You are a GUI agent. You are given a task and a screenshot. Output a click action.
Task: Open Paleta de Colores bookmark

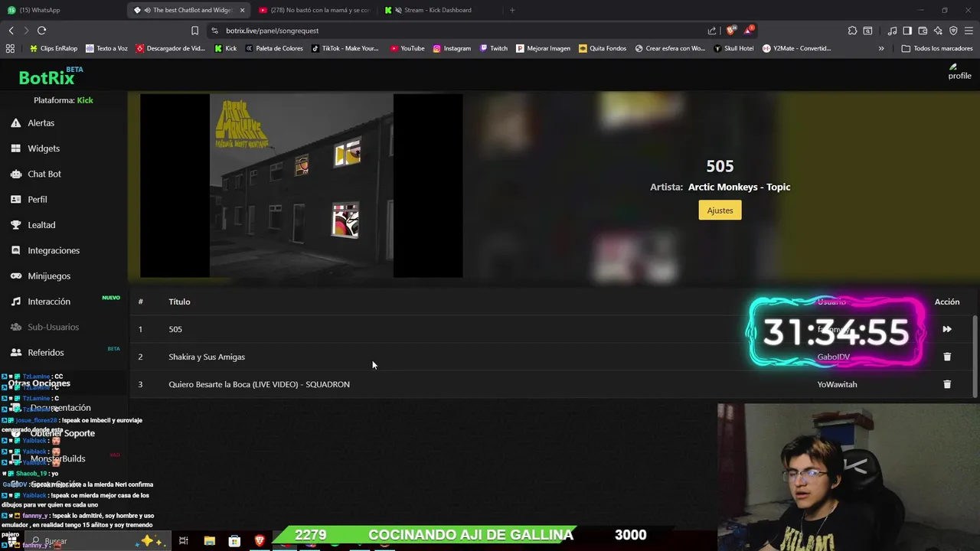(274, 48)
